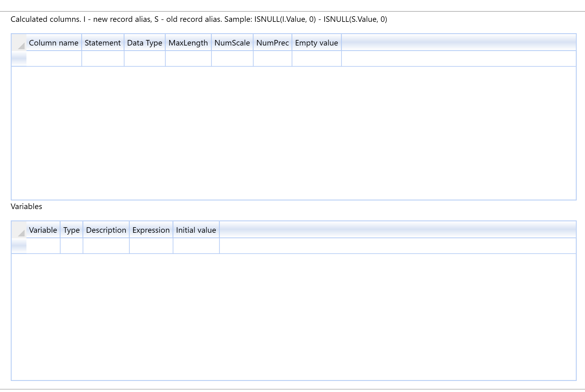585x392 pixels.
Task: Click the Data Type column header
Action: (144, 42)
